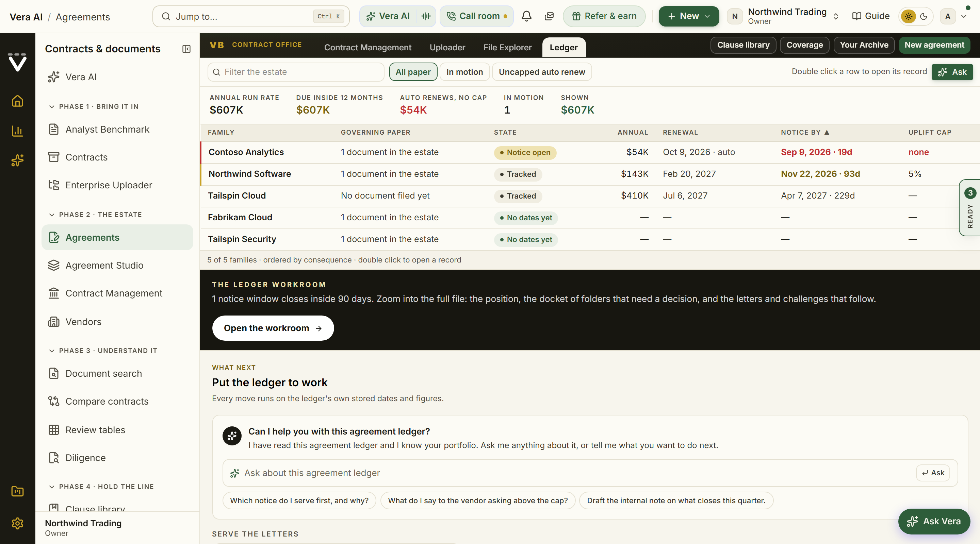Screen dimensions: 980x544
Task: Select the In motion filter chip
Action: click(464, 72)
